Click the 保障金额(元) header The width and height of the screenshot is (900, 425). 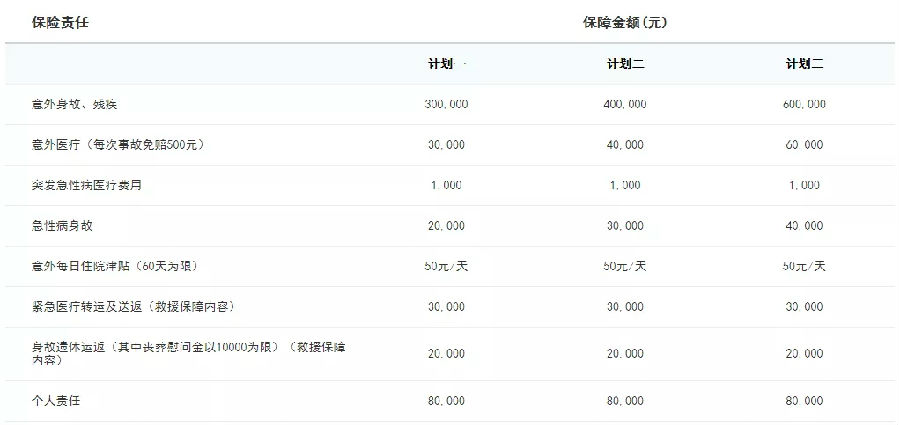tap(625, 21)
